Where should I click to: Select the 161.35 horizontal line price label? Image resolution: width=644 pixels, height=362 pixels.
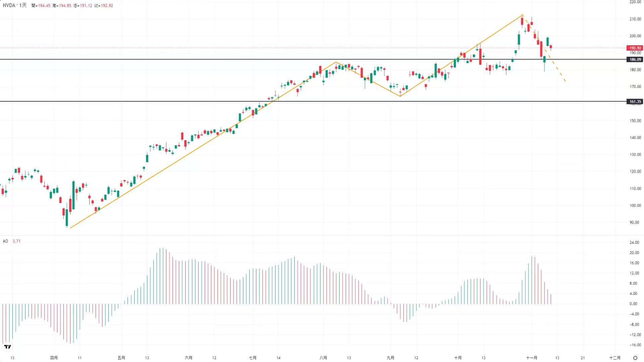pos(635,101)
